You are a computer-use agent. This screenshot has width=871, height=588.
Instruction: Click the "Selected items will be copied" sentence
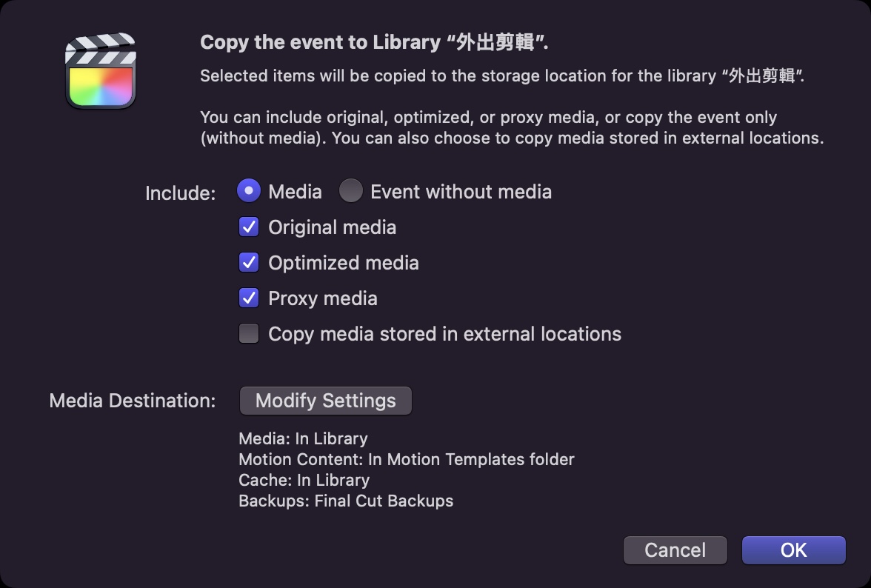tap(502, 76)
